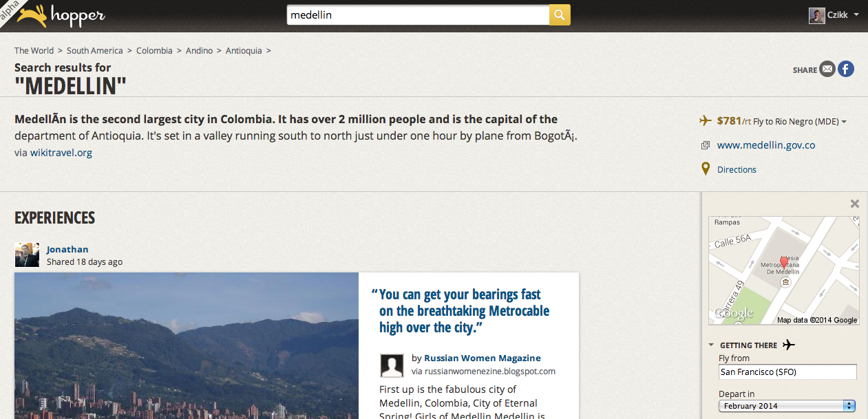Click the orange search magnifier button
Viewport: 868px width, 419px height.
[560, 14]
